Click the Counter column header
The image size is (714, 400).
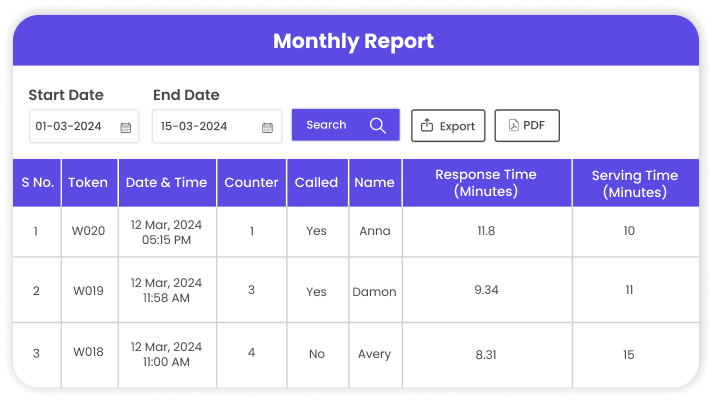click(x=251, y=183)
